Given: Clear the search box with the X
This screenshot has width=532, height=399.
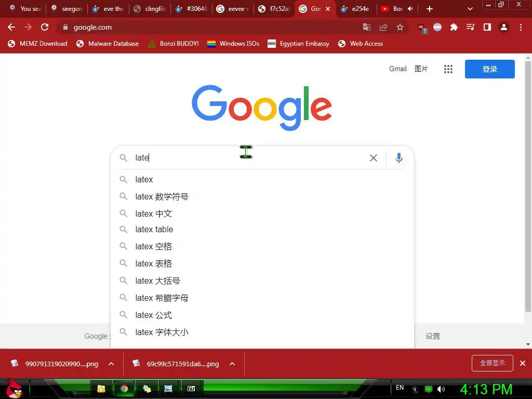Looking at the screenshot, I should 373,158.
